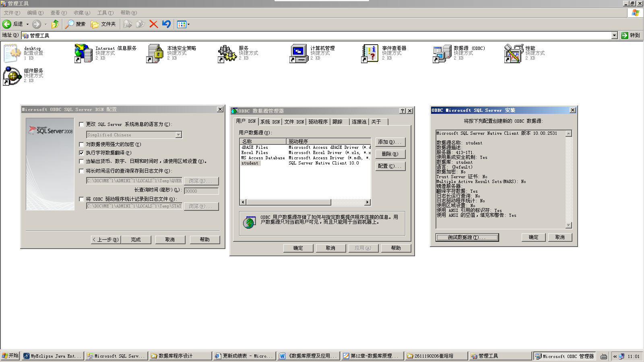
Task: Click the 长查询时间 milliseconds input field
Action: (201, 191)
